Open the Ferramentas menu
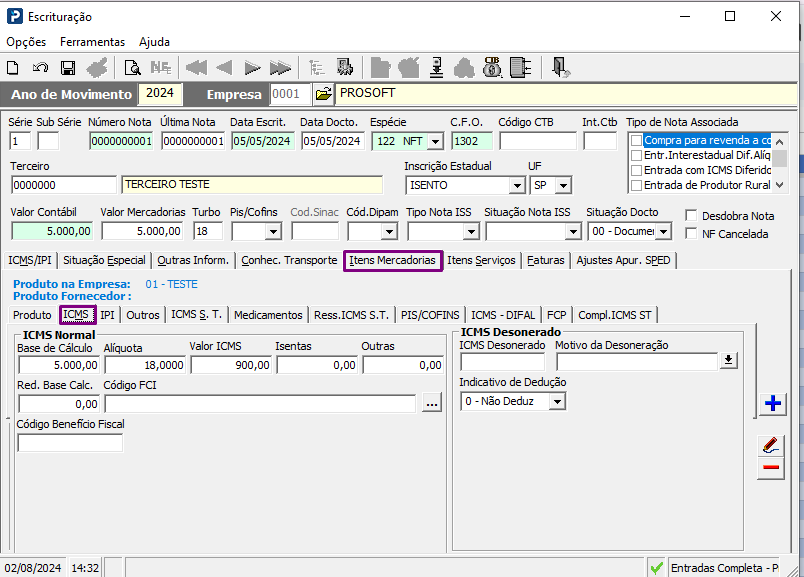This screenshot has height=577, width=804. [92, 42]
